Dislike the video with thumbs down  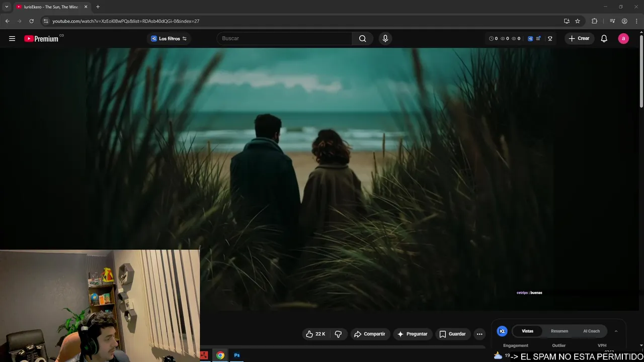pos(338,334)
